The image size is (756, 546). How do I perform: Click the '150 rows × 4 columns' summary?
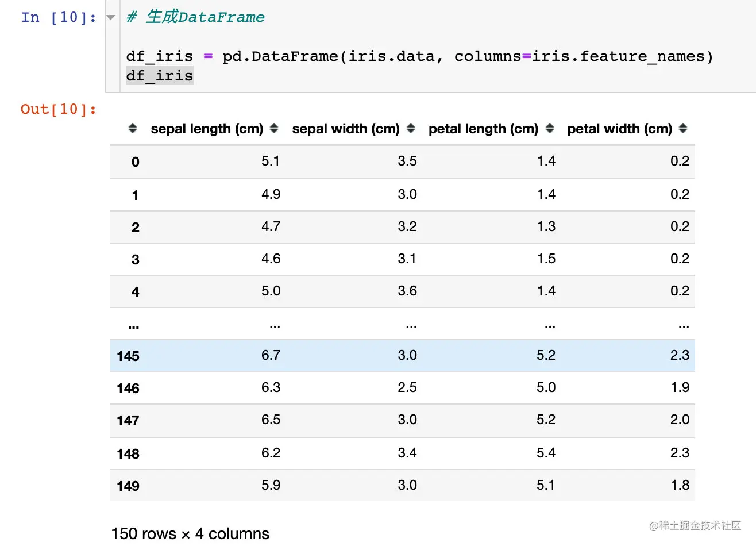click(x=190, y=534)
